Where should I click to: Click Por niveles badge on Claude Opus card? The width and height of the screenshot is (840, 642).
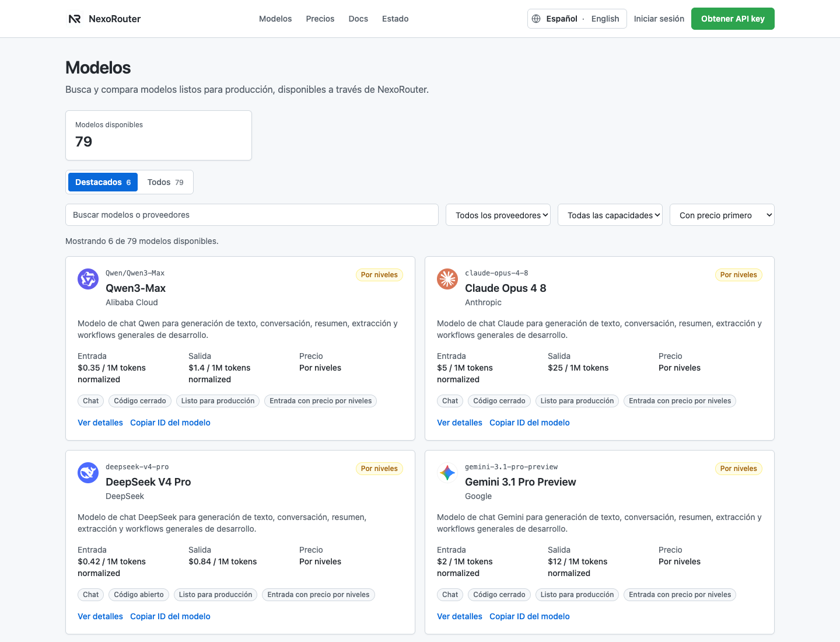coord(738,275)
